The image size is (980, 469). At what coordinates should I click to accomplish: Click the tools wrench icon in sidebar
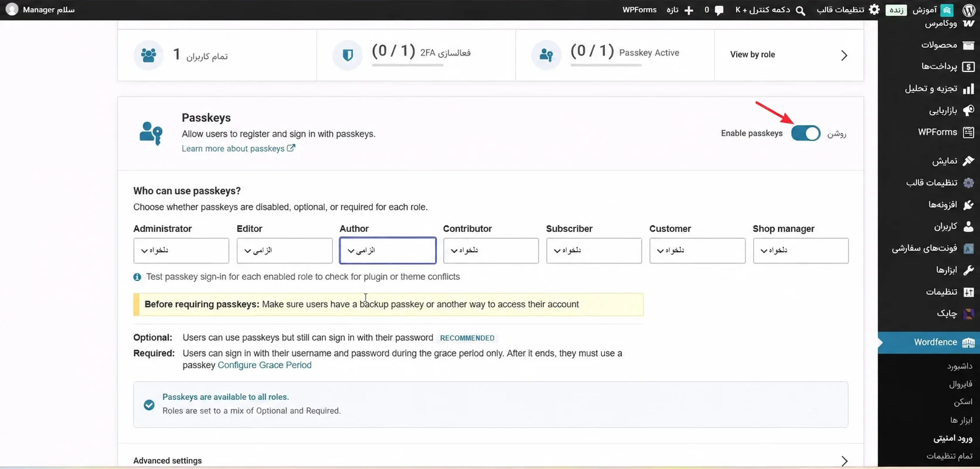[x=968, y=270]
